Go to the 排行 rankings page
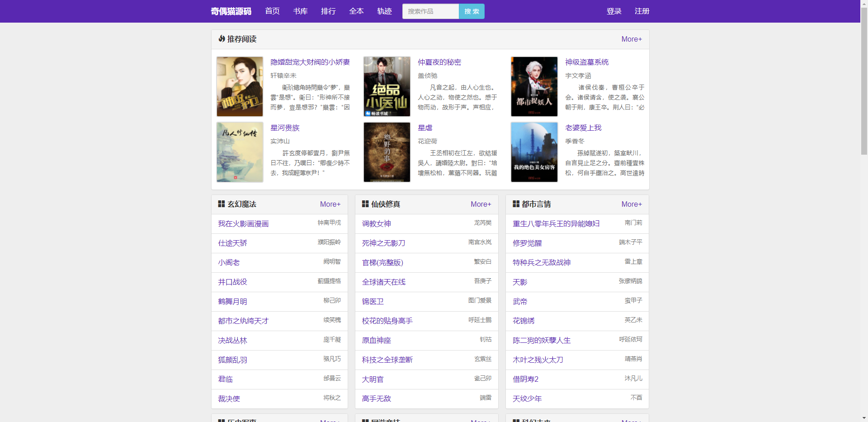Screen dimensions: 868x422 click(328, 11)
